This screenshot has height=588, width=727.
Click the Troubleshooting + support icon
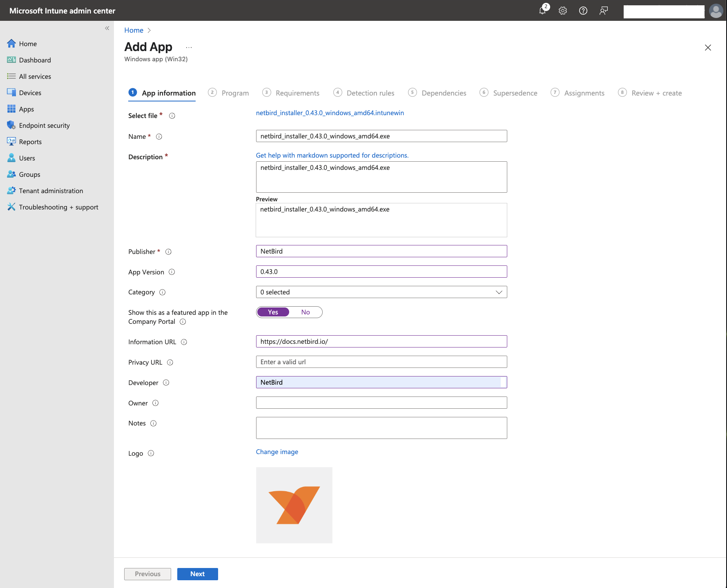tap(11, 207)
